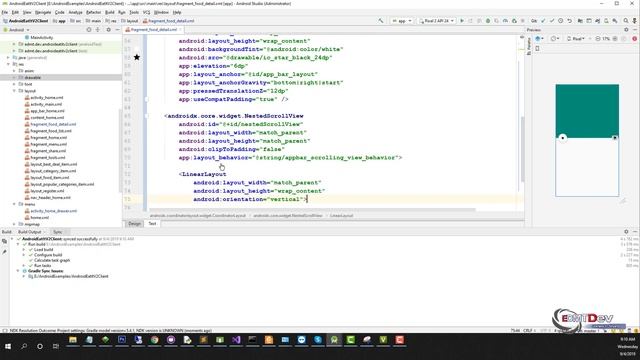
Task: Expand the java (generated) folder
Action: (x=8, y=58)
